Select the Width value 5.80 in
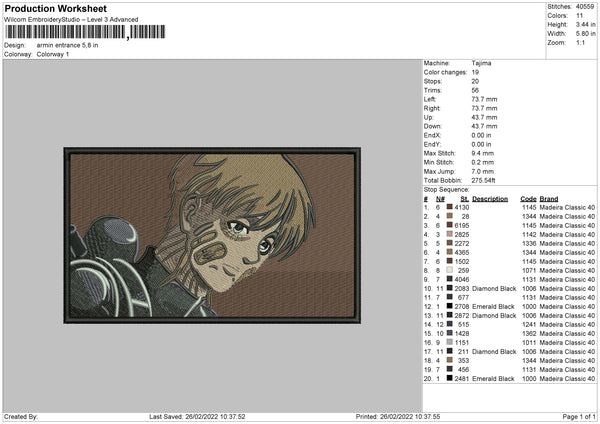Viewport: 600px width, 424px height. 585,34
